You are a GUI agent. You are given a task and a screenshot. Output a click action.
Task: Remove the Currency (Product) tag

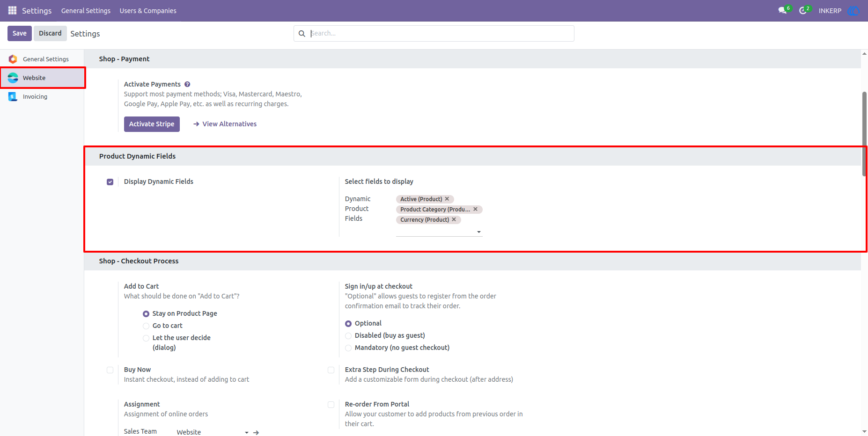[x=454, y=219]
